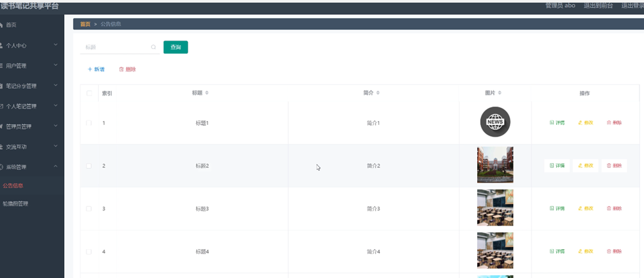Check the checkbox for row 1
The width and height of the screenshot is (644, 278).
[x=89, y=123]
